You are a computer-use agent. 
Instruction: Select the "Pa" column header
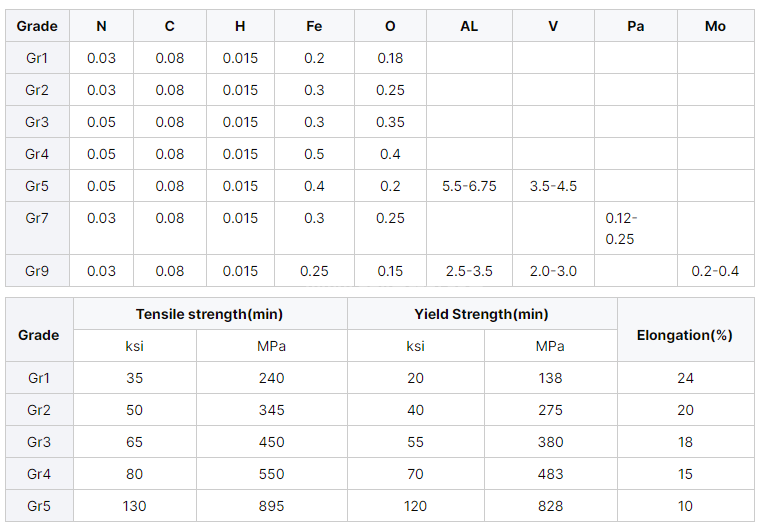[x=635, y=26]
